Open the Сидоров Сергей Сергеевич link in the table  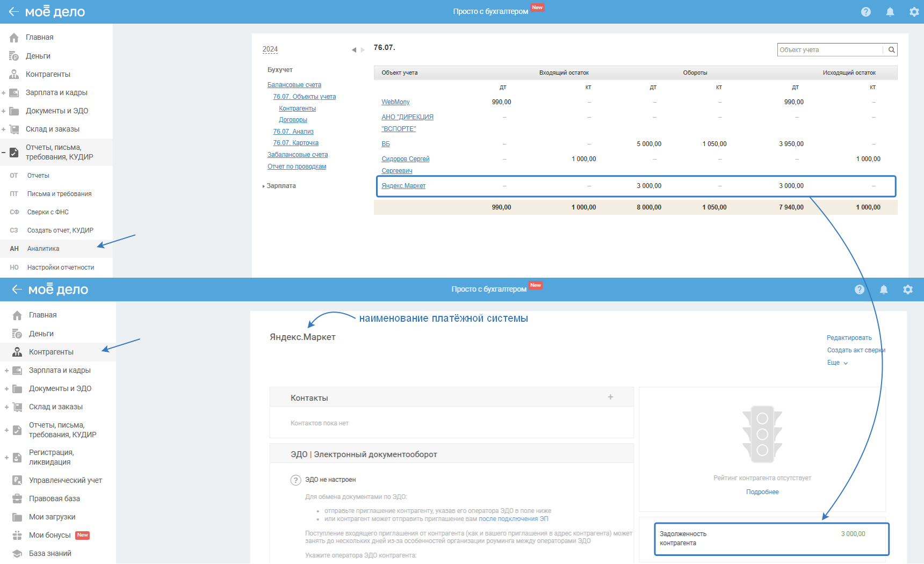click(405, 165)
